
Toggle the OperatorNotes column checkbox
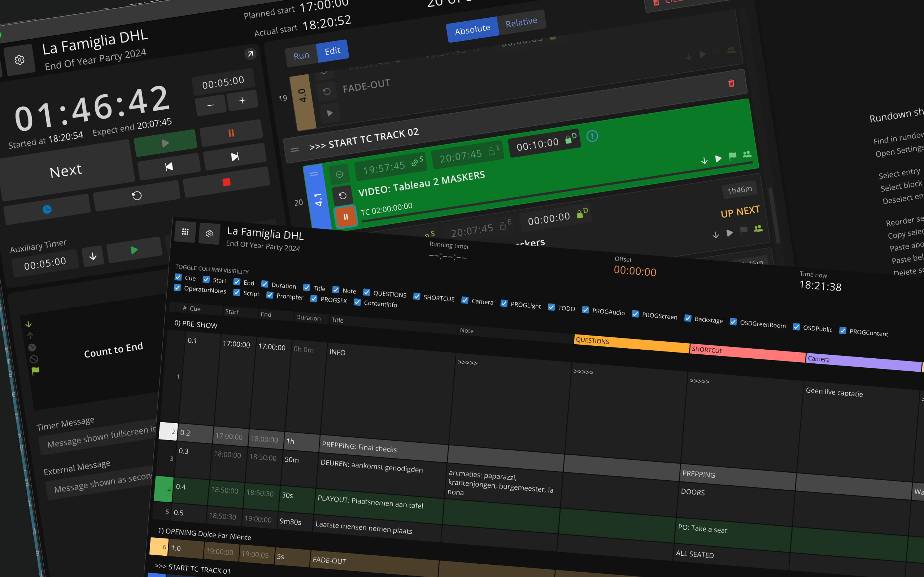178,287
